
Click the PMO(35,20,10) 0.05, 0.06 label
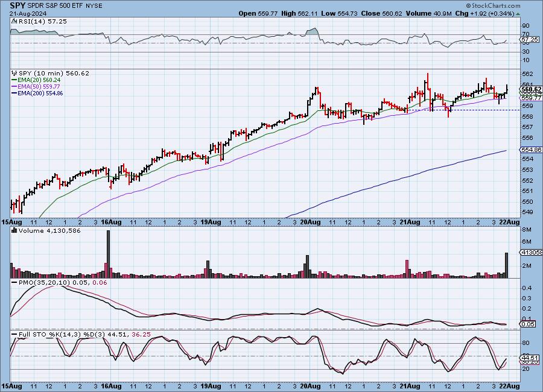[63, 283]
